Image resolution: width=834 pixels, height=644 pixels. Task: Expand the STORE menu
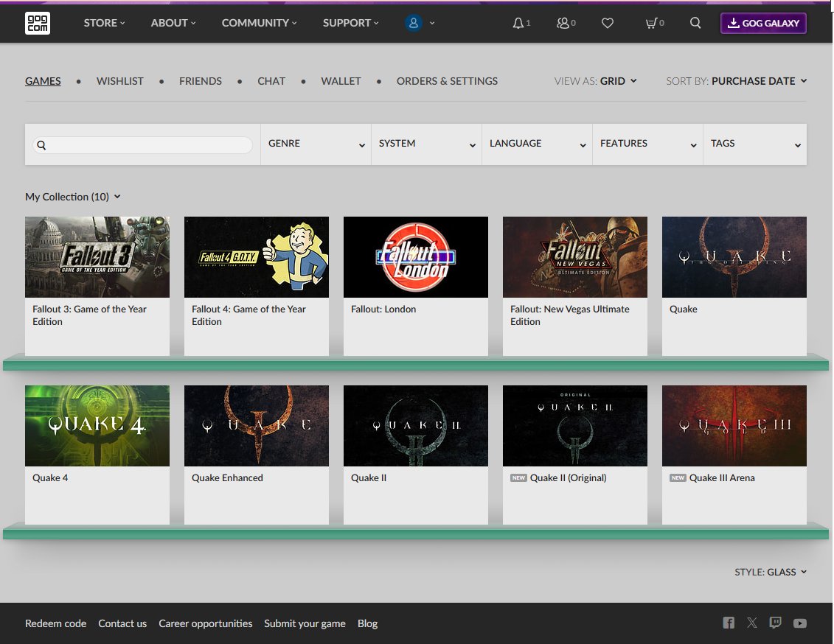coord(104,23)
